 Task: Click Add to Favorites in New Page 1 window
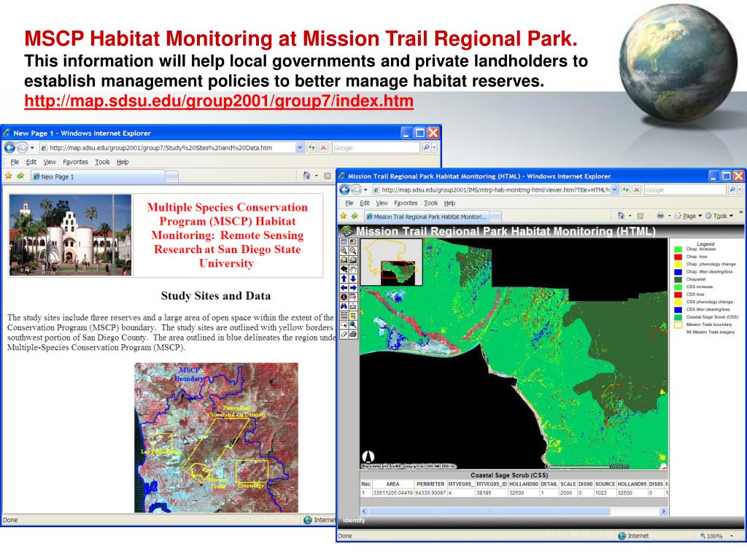[x=20, y=176]
